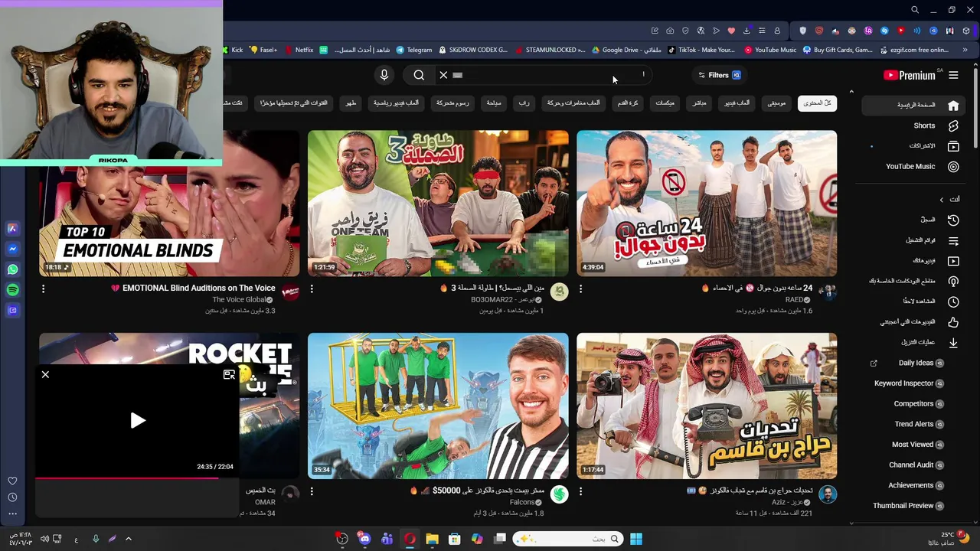Open File Explorer from the taskbar

[x=432, y=539]
